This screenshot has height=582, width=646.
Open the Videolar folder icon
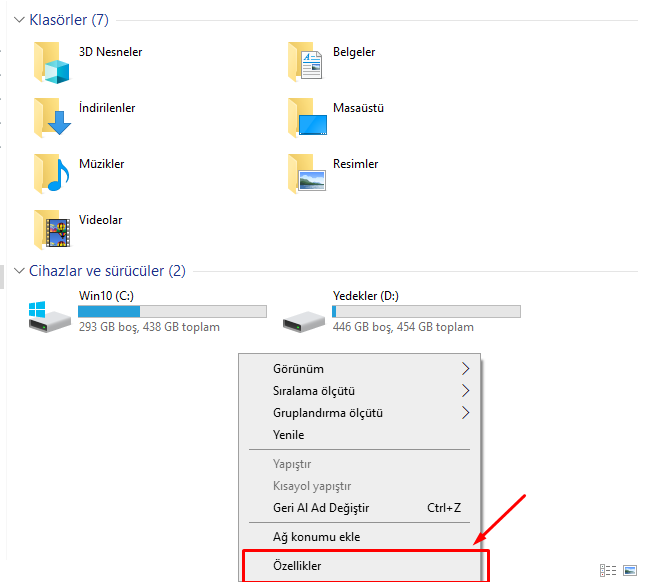click(x=52, y=229)
